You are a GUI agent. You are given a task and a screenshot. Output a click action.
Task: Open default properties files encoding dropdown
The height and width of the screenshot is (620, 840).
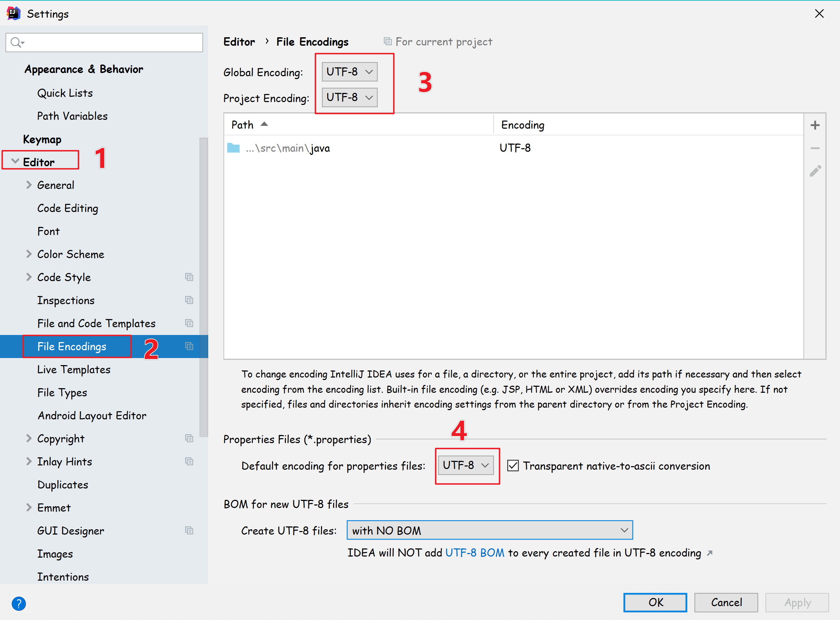pos(466,465)
